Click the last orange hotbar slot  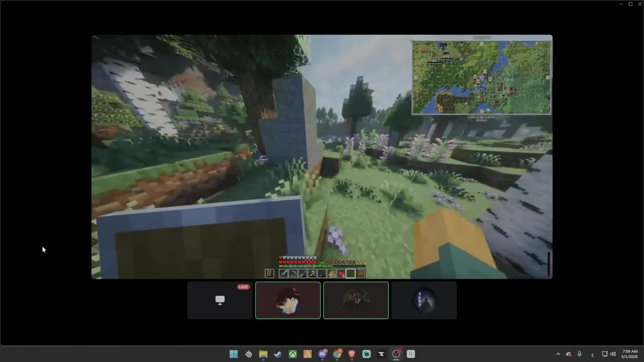361,273
